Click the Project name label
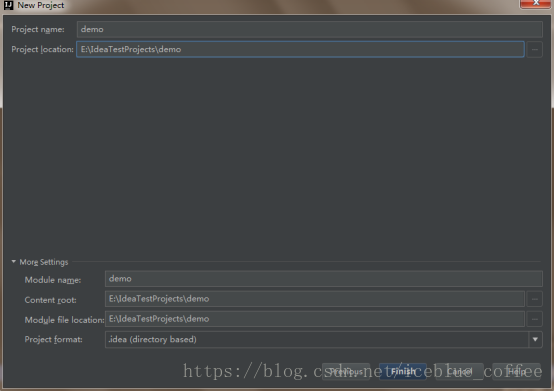554x391 pixels. click(x=38, y=29)
